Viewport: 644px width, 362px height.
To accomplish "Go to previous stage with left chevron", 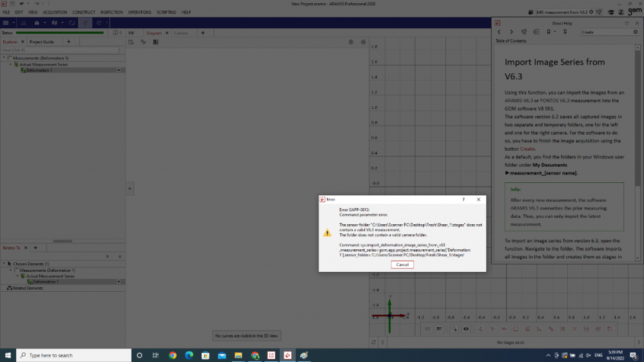I will (383, 342).
